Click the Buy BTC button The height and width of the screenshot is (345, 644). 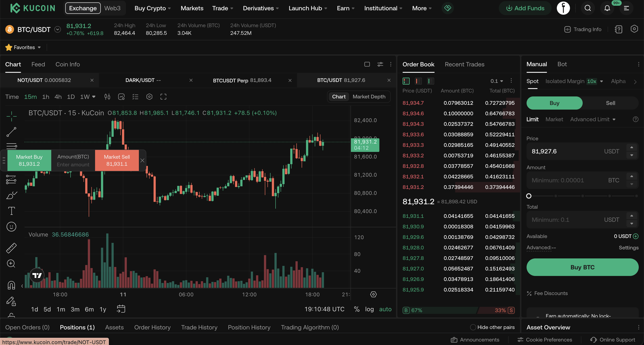582,267
